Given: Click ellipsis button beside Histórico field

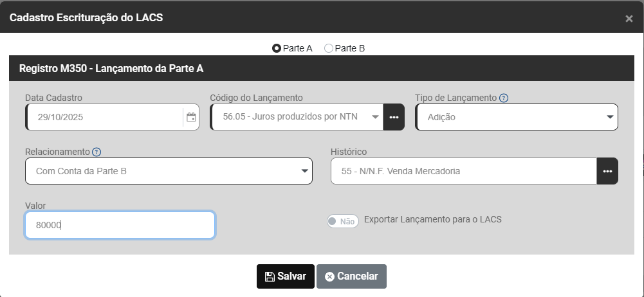Looking at the screenshot, I should [x=607, y=172].
